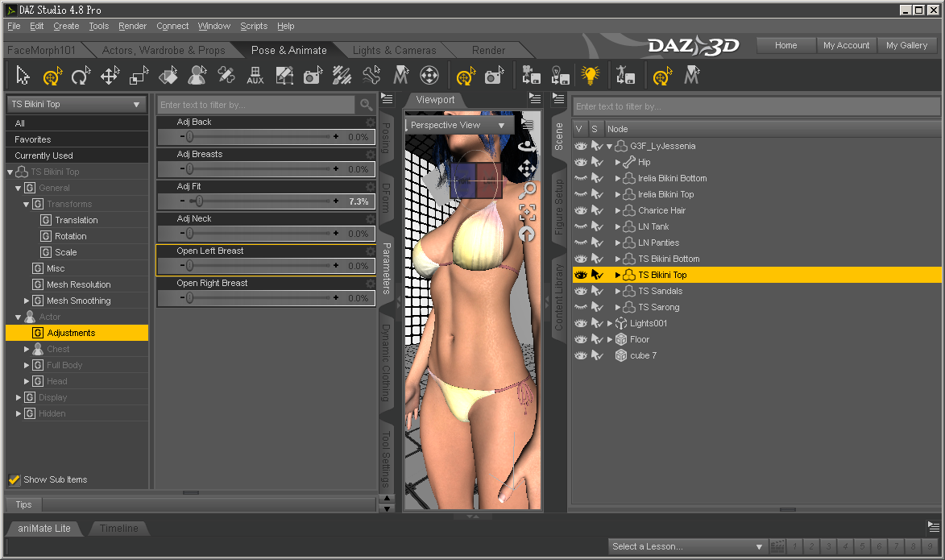Open the viewport options menu beside Perspective View
This screenshot has height=560, width=945.
tap(528, 125)
